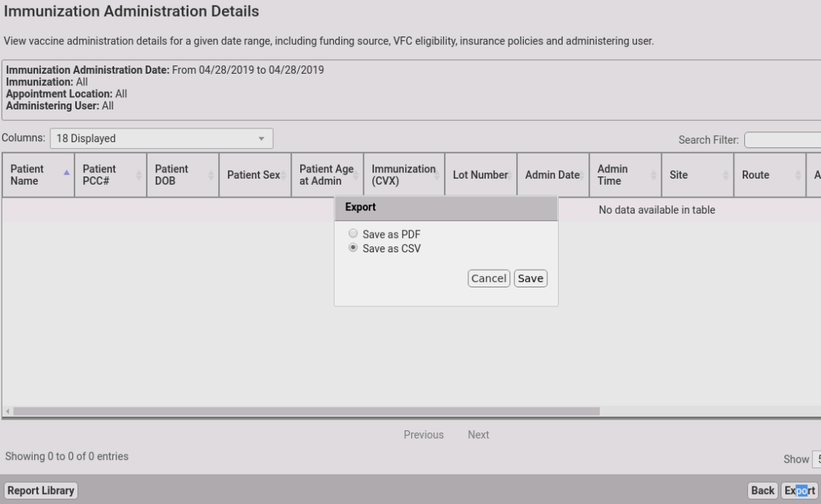Open the Show entries dropdown
Image resolution: width=821 pixels, height=504 pixels.
pyautogui.click(x=816, y=459)
